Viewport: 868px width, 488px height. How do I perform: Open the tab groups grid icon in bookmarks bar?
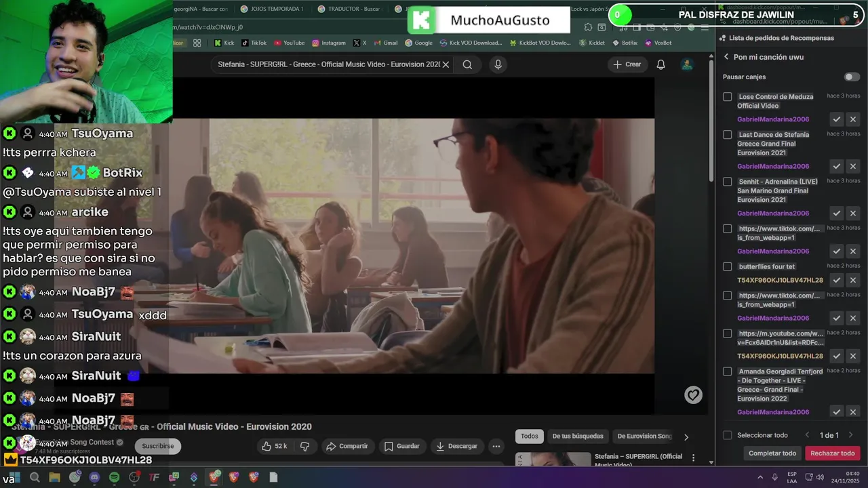click(197, 43)
